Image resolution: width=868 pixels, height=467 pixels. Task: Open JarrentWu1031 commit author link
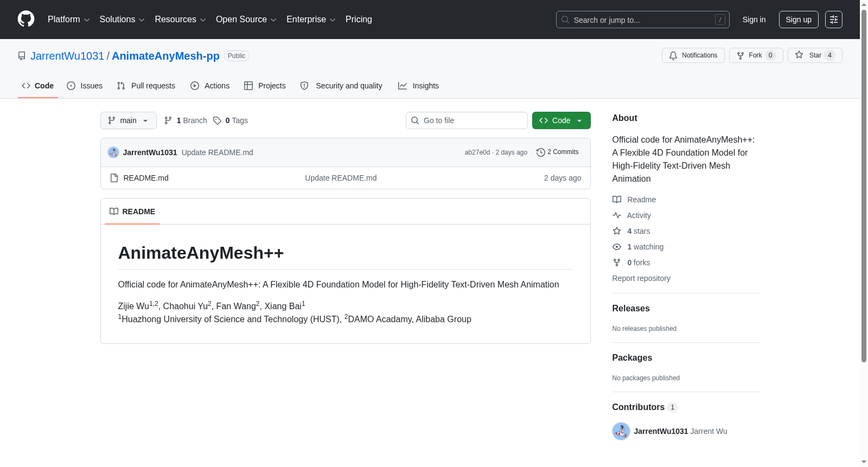[x=150, y=152]
